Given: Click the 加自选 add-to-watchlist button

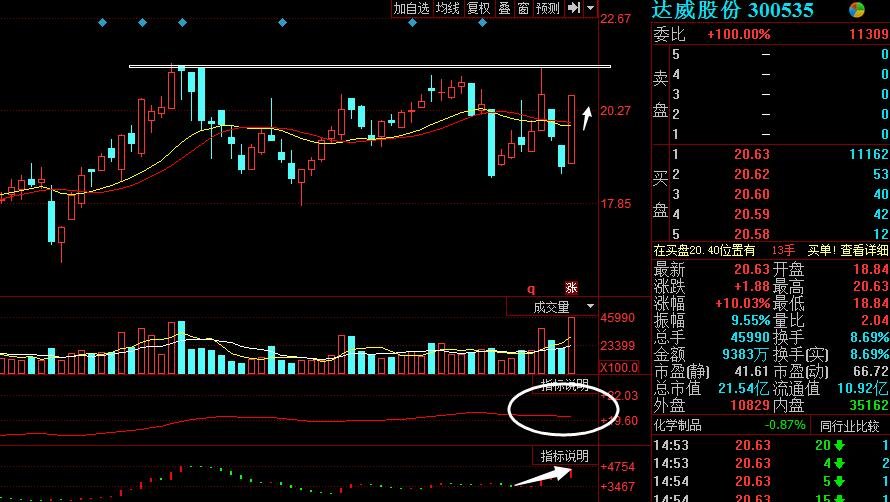Looking at the screenshot, I should point(412,8).
